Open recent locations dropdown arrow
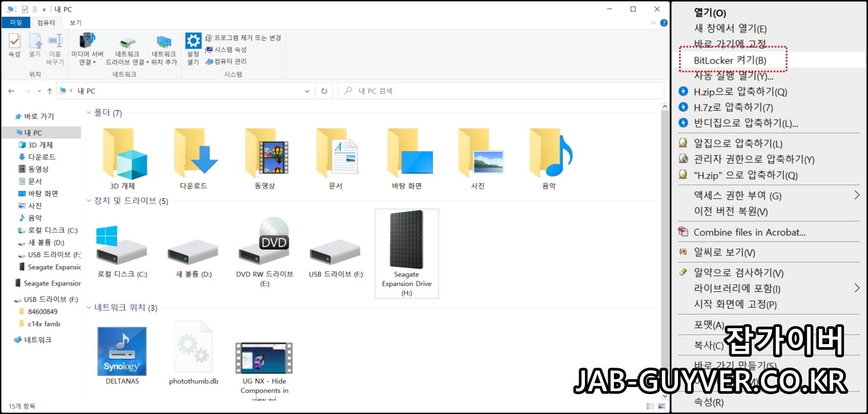Viewport: 868px width, 414px height. [x=39, y=91]
